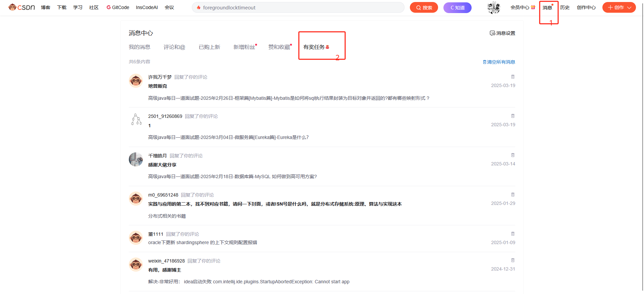Open 博客 in top navigation

pos(46,7)
